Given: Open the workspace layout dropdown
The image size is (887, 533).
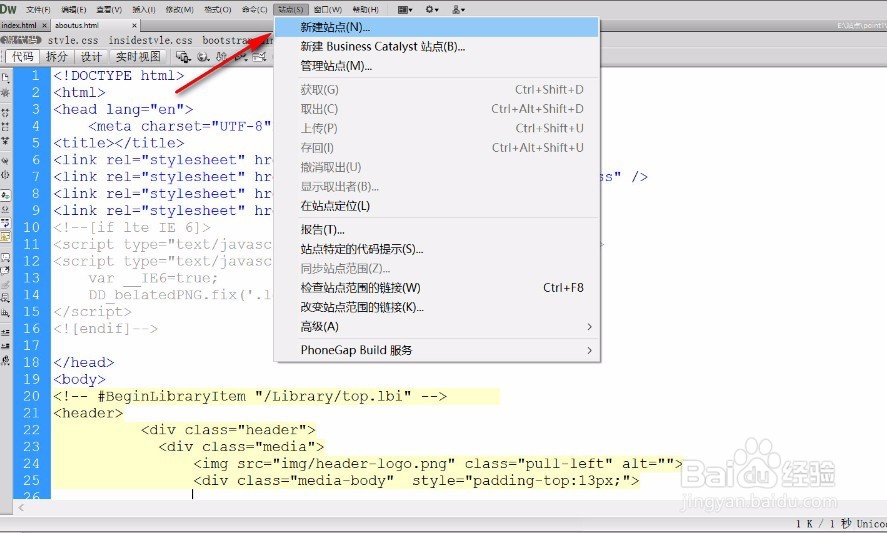Looking at the screenshot, I should pos(405,10).
